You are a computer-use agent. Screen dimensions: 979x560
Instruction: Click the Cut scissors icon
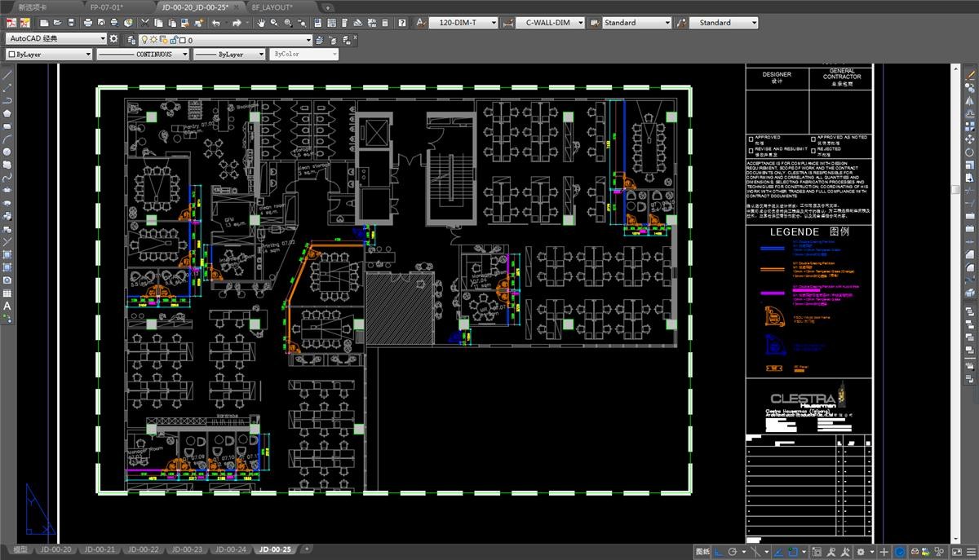coord(145,23)
